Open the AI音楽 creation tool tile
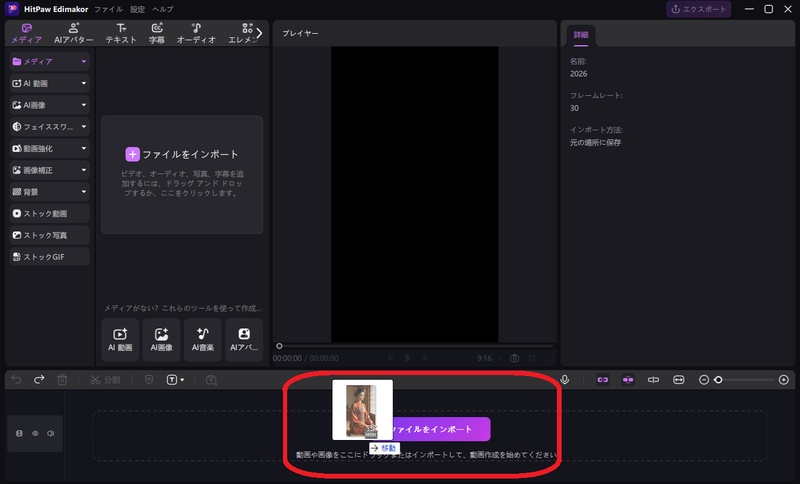Viewport: 800px width, 484px height. (203, 340)
